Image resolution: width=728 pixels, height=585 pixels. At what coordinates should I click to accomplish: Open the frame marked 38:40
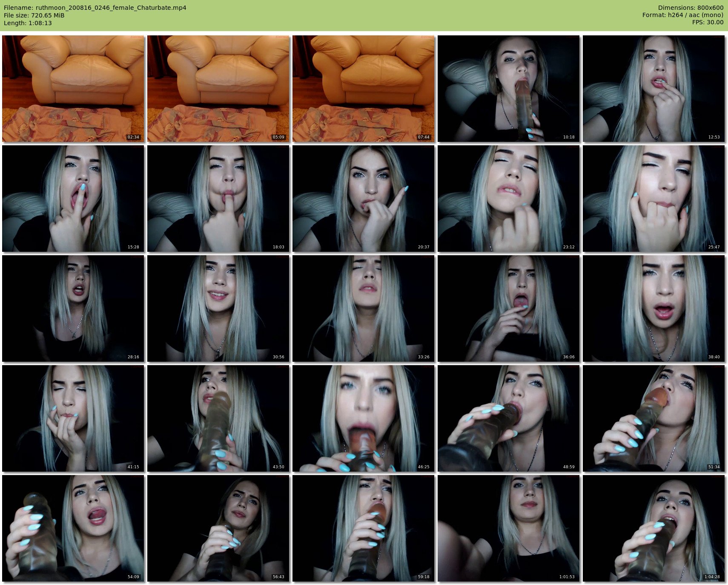(653, 308)
